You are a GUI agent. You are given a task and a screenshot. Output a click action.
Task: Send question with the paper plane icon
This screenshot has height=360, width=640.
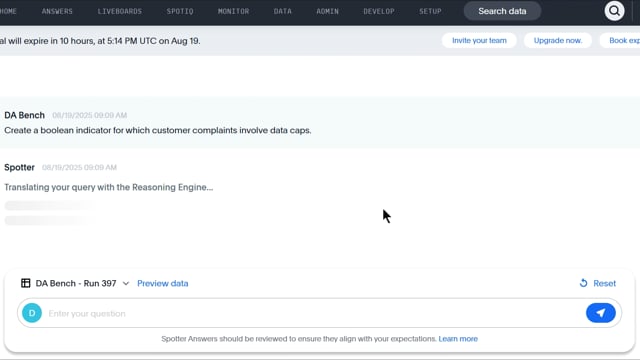600,313
